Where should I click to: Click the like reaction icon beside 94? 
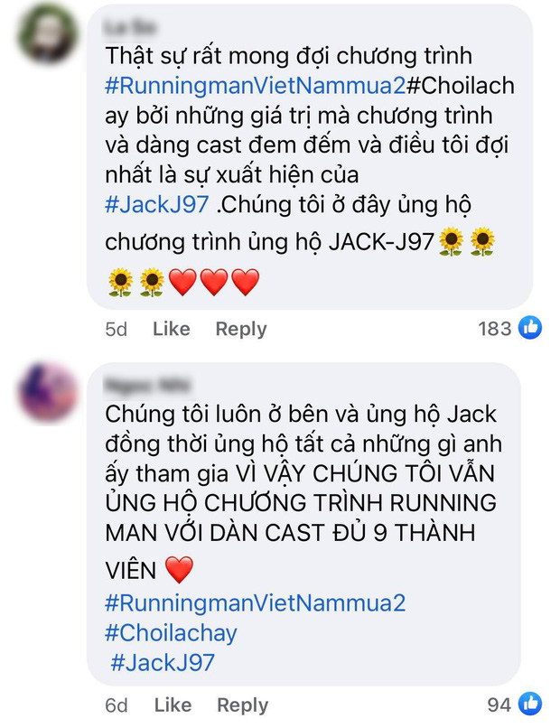[530, 704]
